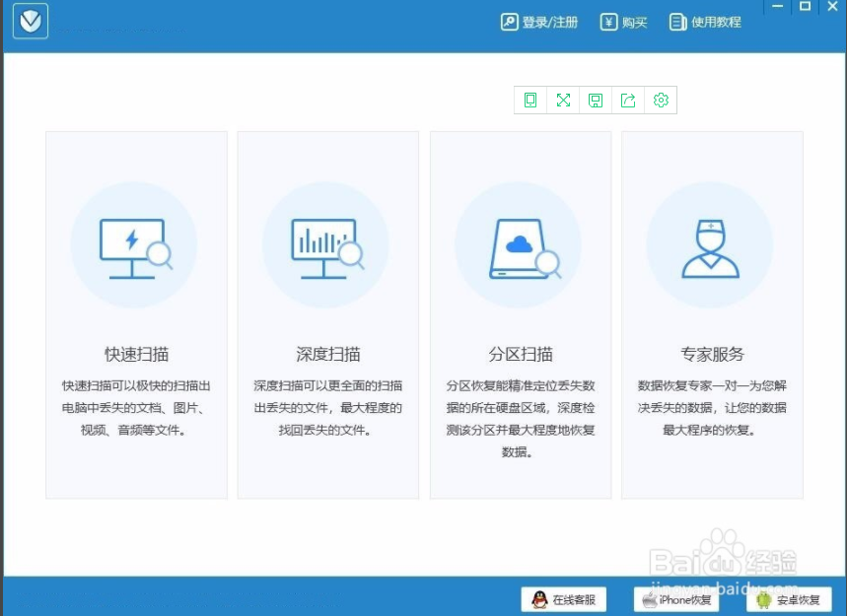Open the 购买 purchase link
The height and width of the screenshot is (616, 847).
[x=634, y=22]
